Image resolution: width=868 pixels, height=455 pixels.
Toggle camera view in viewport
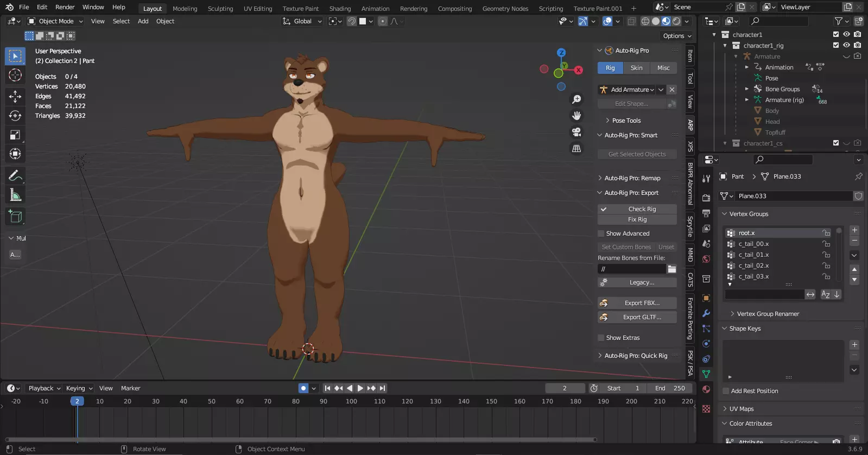pyautogui.click(x=576, y=132)
